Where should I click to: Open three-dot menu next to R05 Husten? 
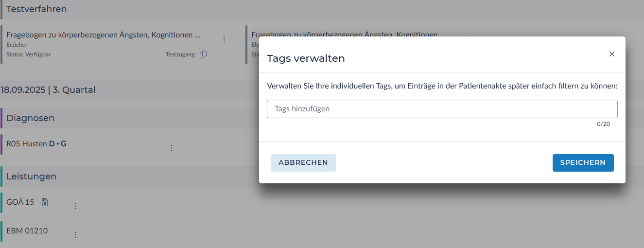(x=171, y=148)
